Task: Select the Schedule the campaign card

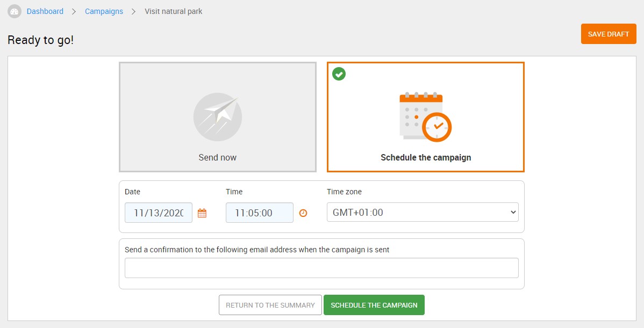Action: 426,117
